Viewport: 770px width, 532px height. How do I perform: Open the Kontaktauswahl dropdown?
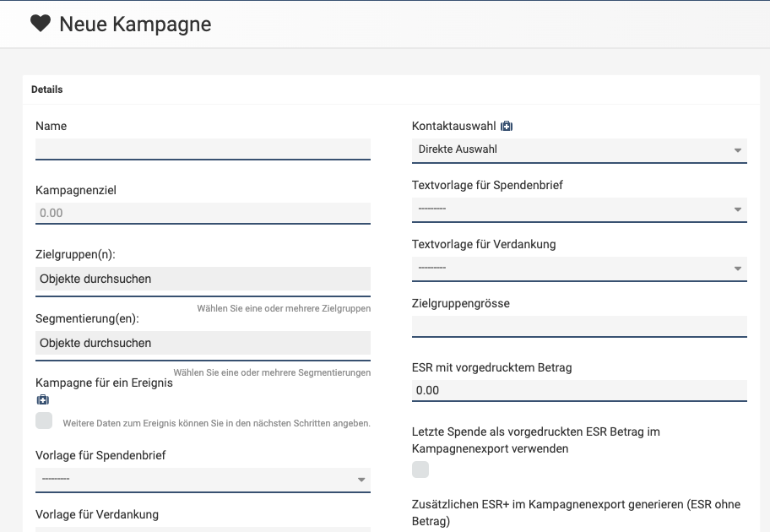579,150
